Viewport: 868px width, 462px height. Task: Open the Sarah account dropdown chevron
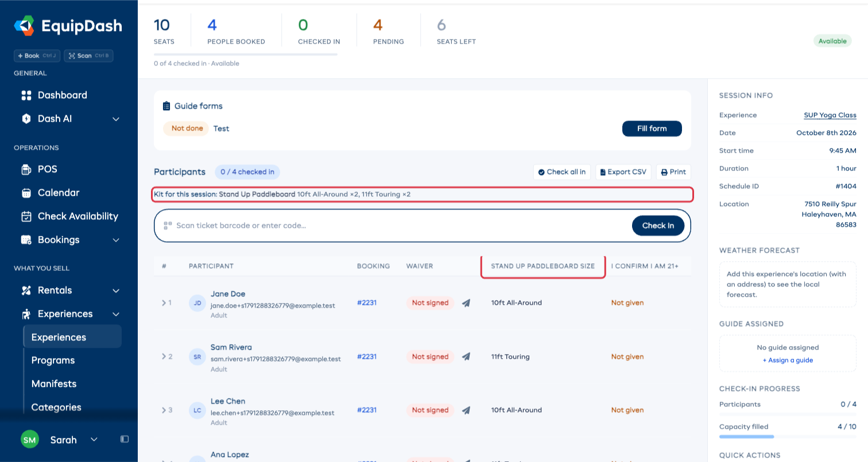point(94,440)
